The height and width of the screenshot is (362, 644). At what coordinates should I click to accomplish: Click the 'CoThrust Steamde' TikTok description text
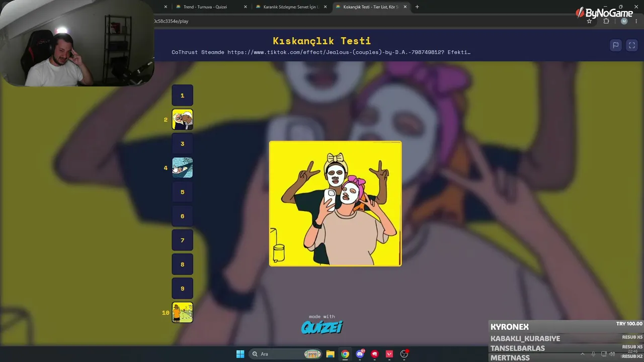pos(321,52)
